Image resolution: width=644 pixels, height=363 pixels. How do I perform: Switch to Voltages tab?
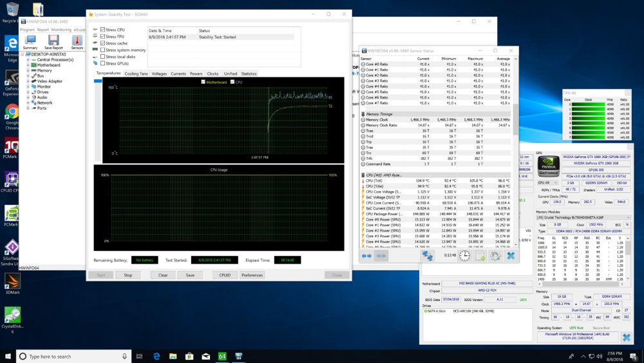coord(159,74)
